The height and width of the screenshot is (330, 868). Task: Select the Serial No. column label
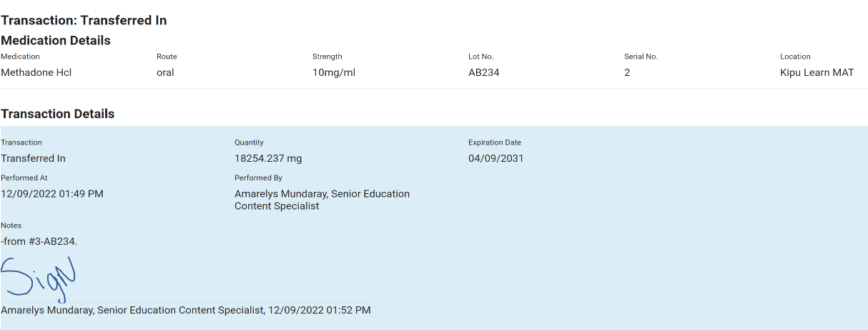[x=641, y=57]
